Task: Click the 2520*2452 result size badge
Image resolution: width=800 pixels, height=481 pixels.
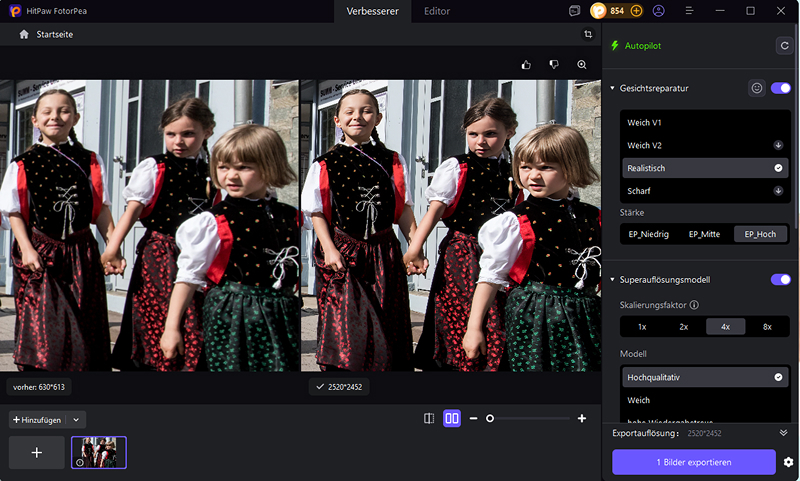Action: [339, 387]
